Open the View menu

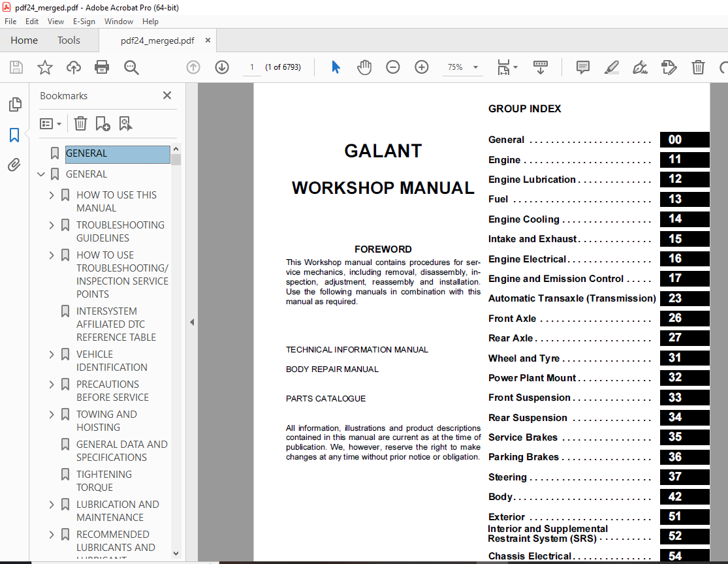click(55, 22)
